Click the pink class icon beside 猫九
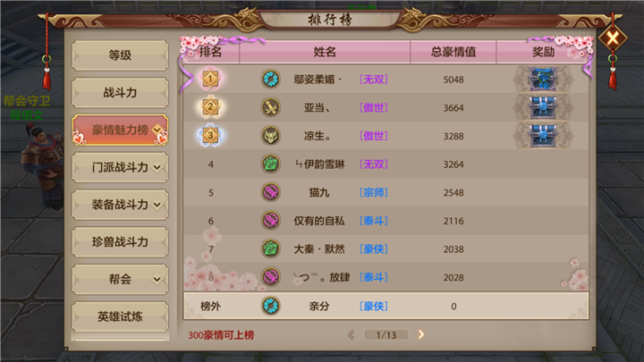The height and width of the screenshot is (362, 644). pyautogui.click(x=271, y=192)
